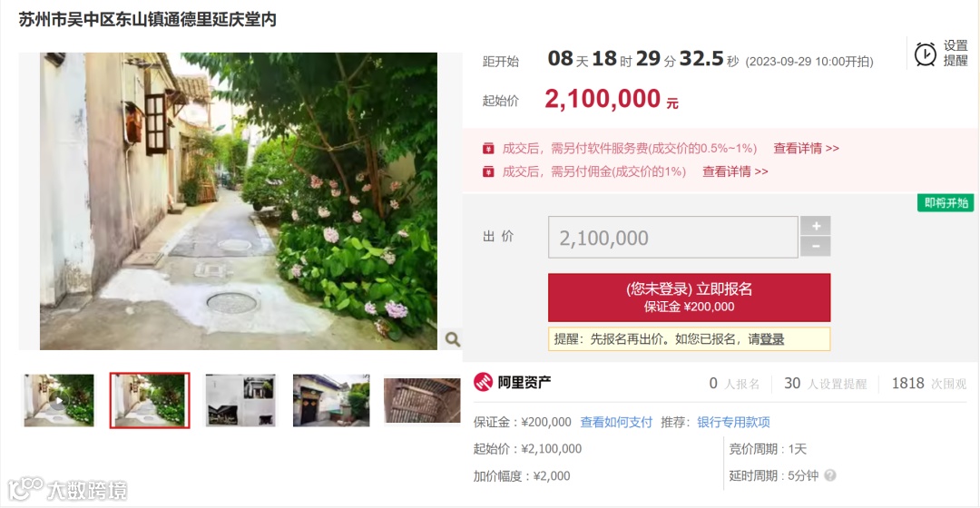Click the 阿里资产 logo icon

tap(483, 382)
